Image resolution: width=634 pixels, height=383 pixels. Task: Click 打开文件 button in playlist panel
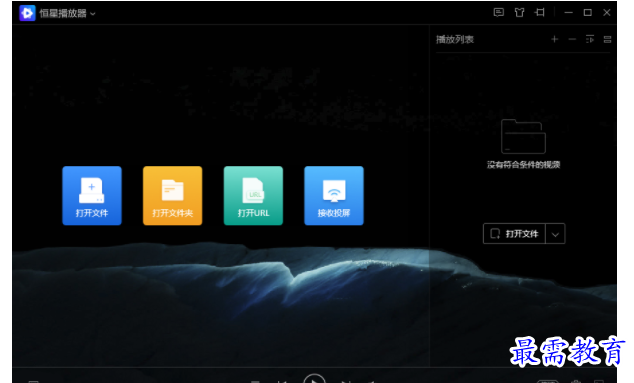[x=514, y=233]
